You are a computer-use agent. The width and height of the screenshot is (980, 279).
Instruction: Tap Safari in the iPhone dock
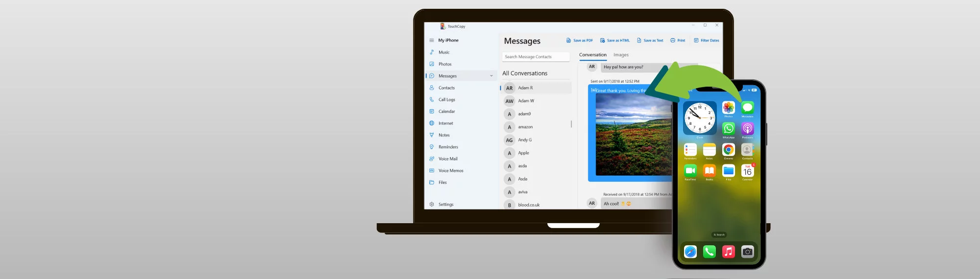(690, 252)
